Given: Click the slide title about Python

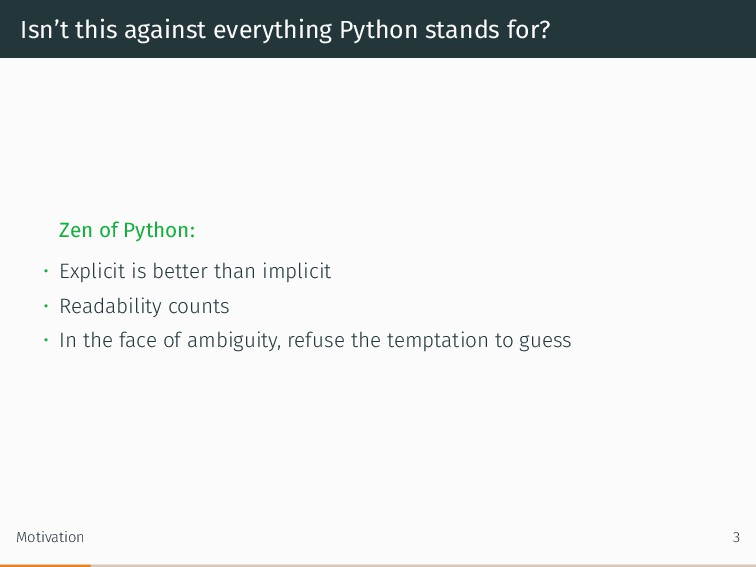Looking at the screenshot, I should pos(285,30).
